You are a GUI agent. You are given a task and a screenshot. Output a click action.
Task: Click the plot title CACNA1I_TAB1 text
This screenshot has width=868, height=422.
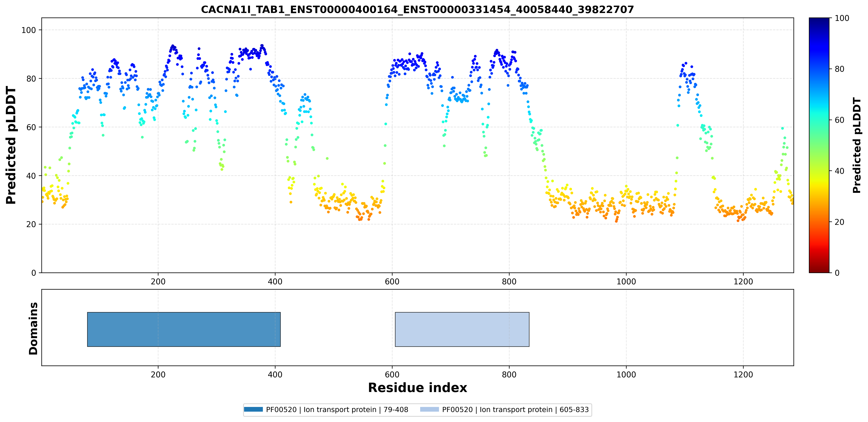pos(417,9)
